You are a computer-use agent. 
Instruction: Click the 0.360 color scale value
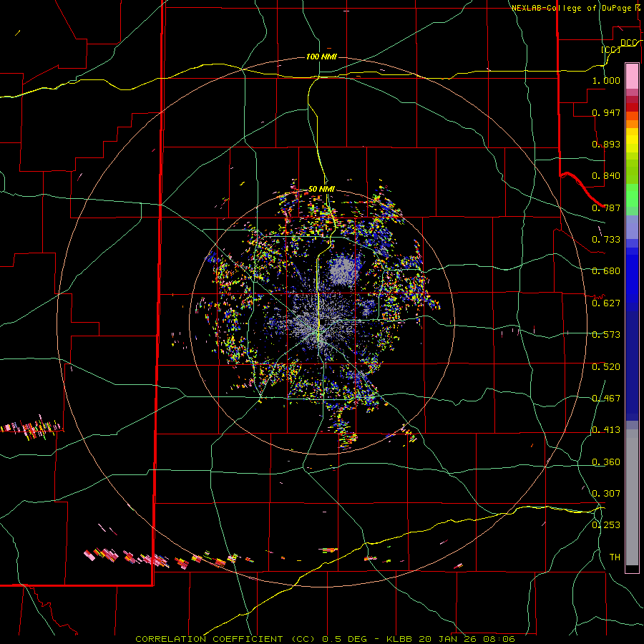[606, 462]
